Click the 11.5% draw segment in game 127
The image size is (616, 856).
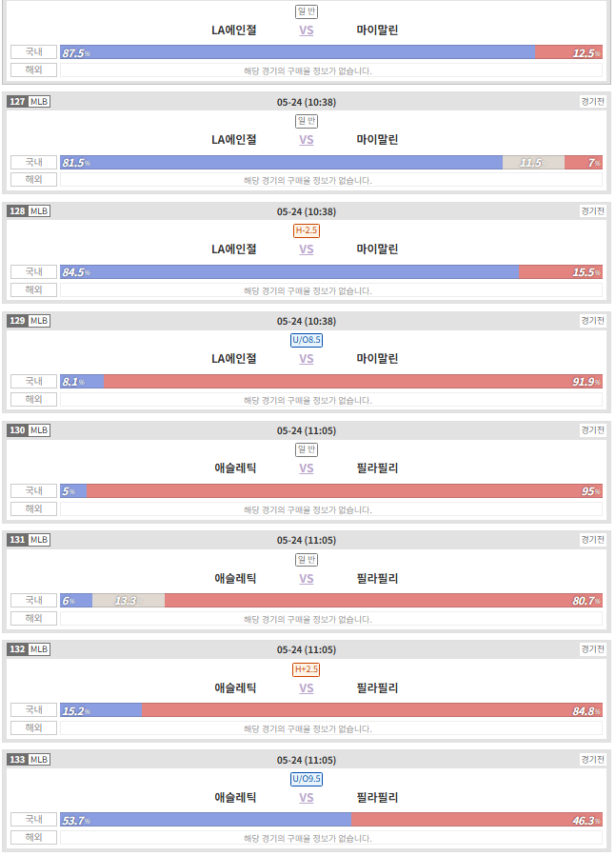click(533, 163)
